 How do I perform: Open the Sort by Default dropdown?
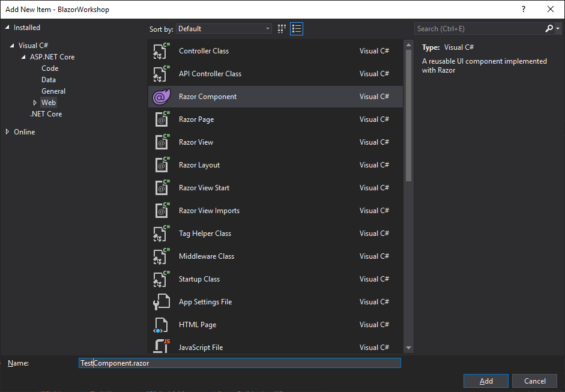pos(224,29)
